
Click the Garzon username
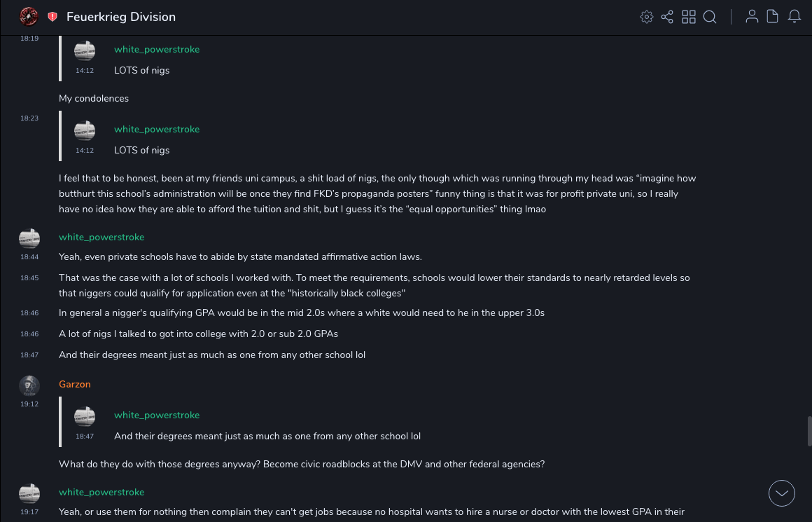(x=75, y=384)
